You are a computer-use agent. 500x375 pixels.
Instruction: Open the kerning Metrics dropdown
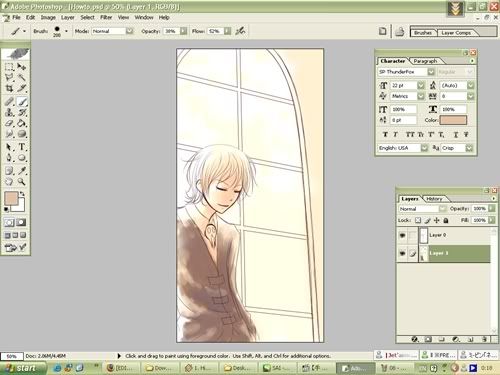(x=421, y=96)
